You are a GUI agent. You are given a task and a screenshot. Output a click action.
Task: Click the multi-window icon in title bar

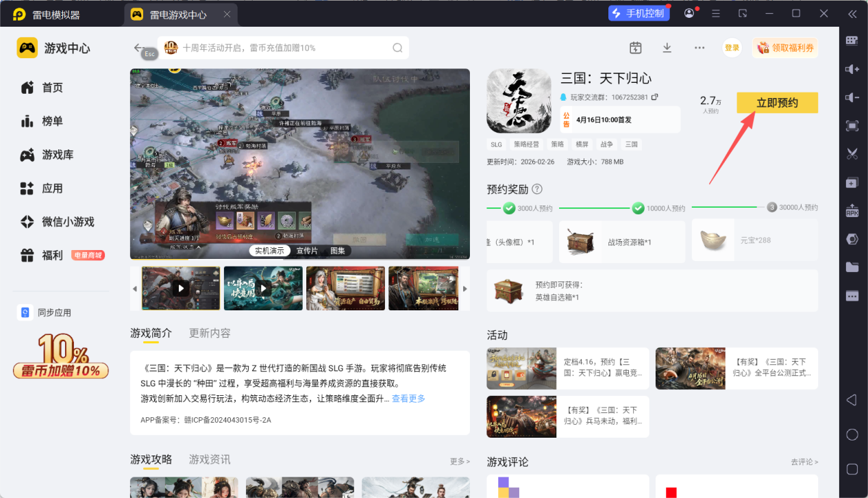click(743, 13)
